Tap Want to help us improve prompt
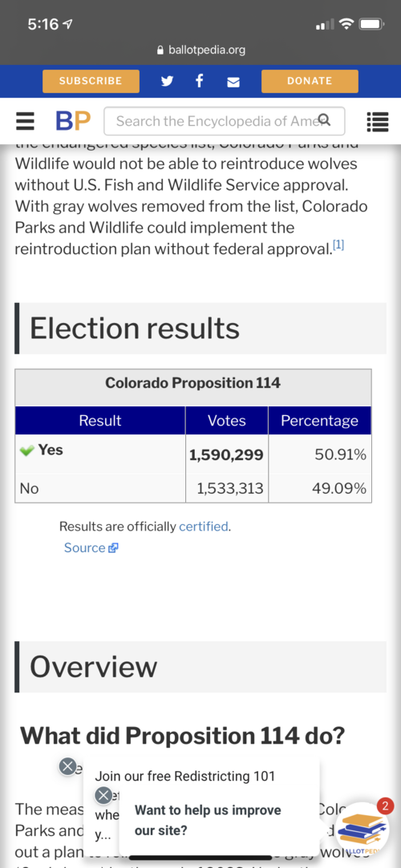This screenshot has height=868, width=401. 208,821
